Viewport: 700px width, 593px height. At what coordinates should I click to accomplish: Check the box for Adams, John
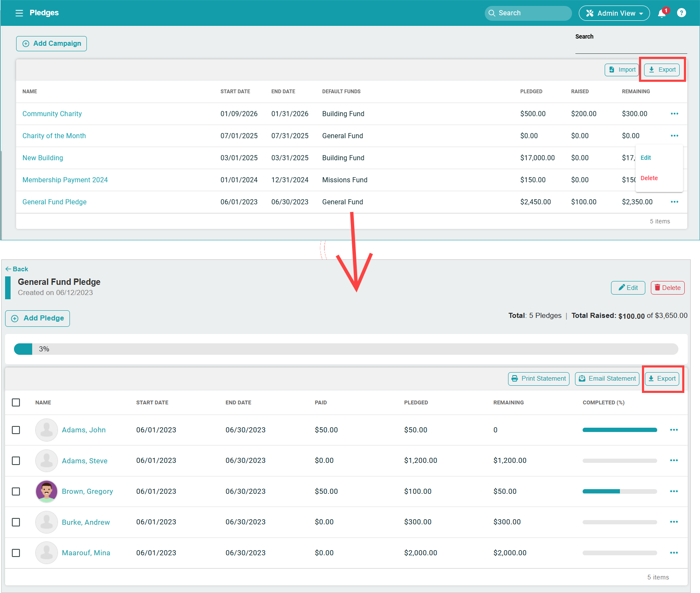[16, 430]
